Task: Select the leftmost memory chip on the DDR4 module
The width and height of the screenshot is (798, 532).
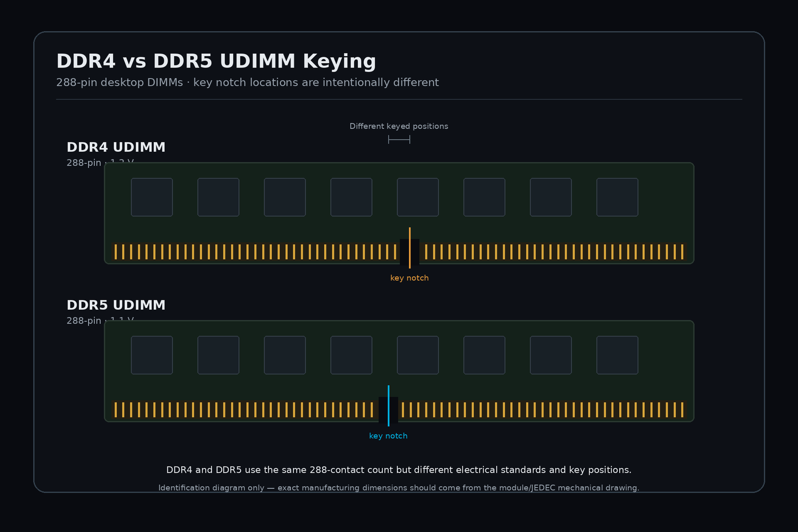Action: [152, 197]
